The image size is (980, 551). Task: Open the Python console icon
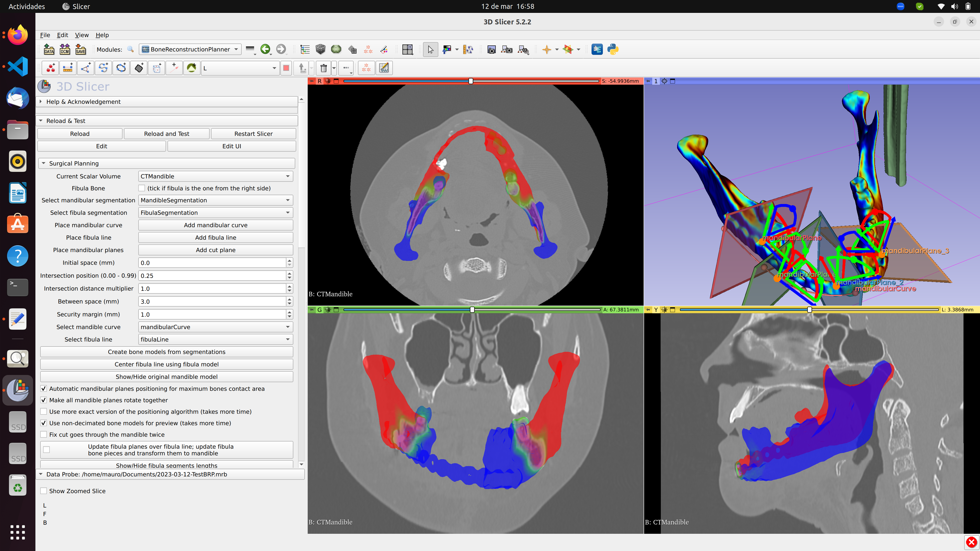click(612, 50)
